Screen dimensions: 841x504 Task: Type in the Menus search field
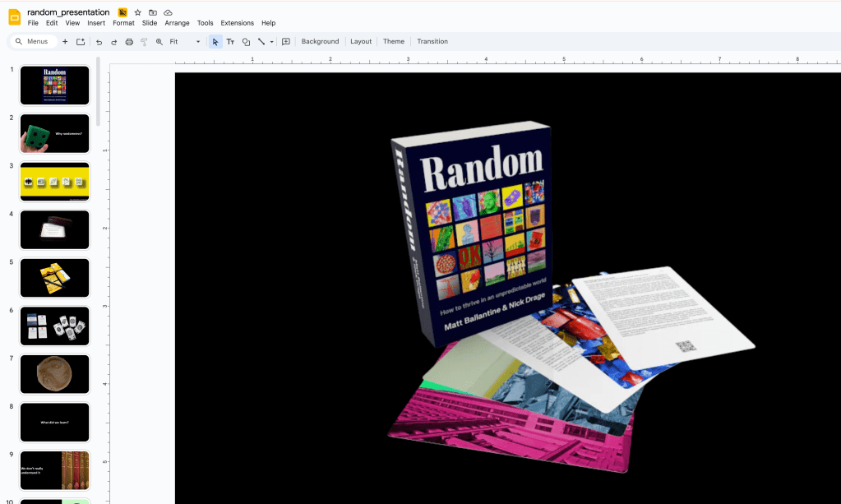pyautogui.click(x=38, y=41)
